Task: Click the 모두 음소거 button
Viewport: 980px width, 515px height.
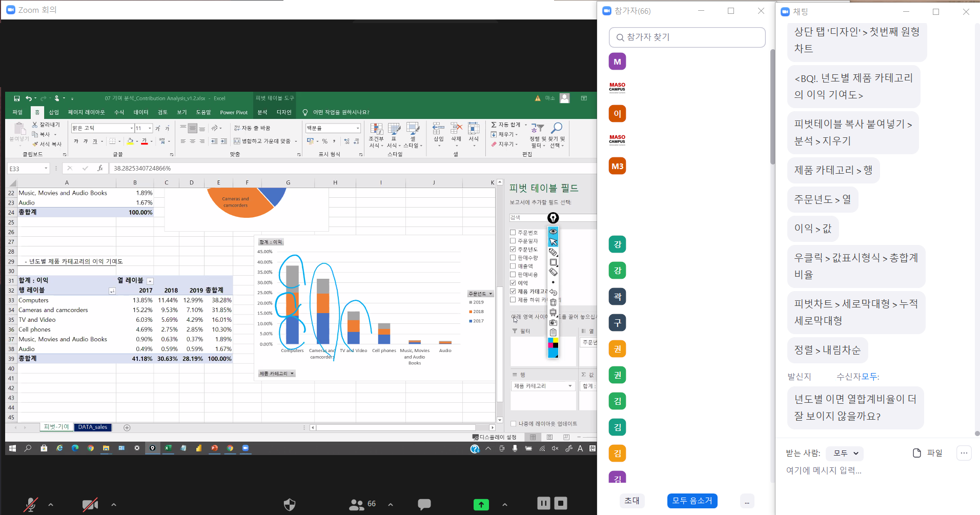Action: pos(692,501)
